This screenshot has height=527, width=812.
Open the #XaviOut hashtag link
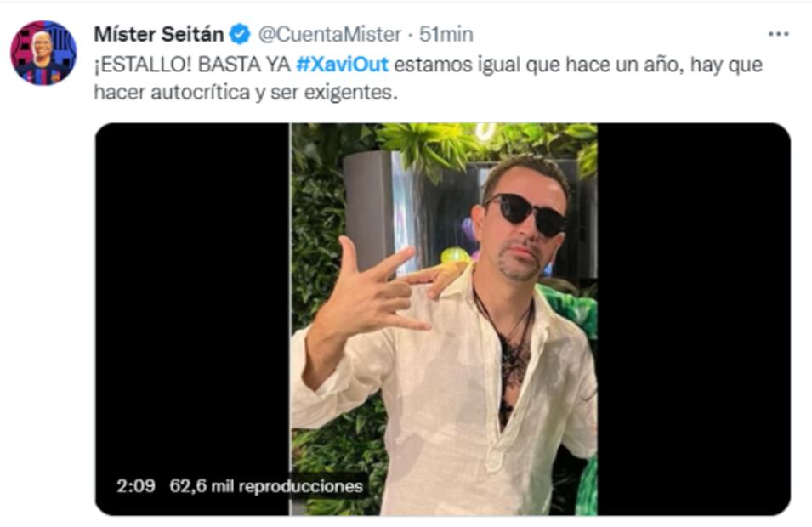(343, 65)
